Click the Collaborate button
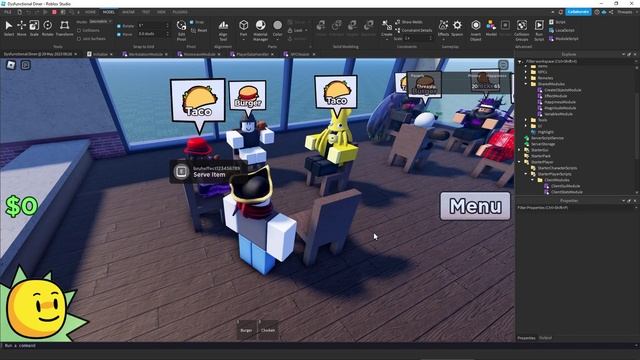The image size is (640, 360). click(578, 12)
